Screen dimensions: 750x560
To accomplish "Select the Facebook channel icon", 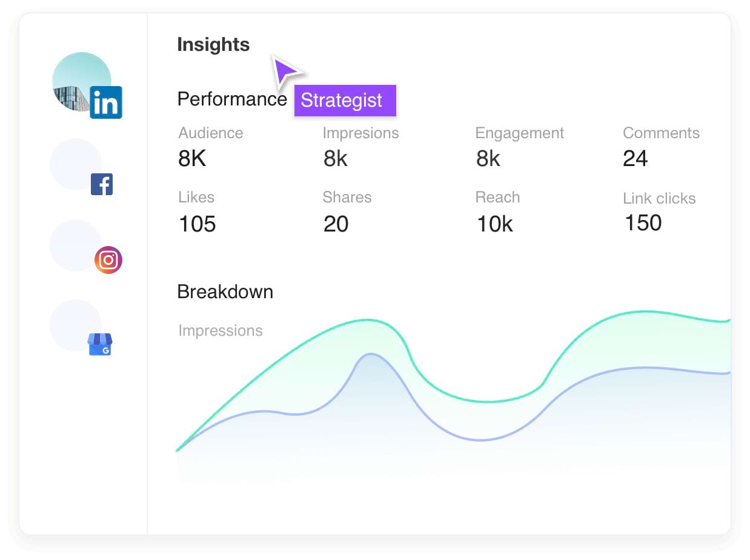I will (102, 184).
